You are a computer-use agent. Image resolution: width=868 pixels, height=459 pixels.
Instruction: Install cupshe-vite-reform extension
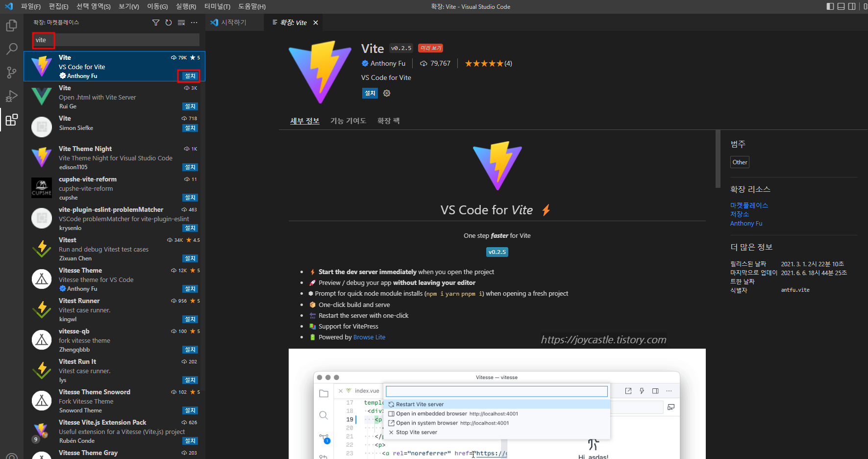190,198
